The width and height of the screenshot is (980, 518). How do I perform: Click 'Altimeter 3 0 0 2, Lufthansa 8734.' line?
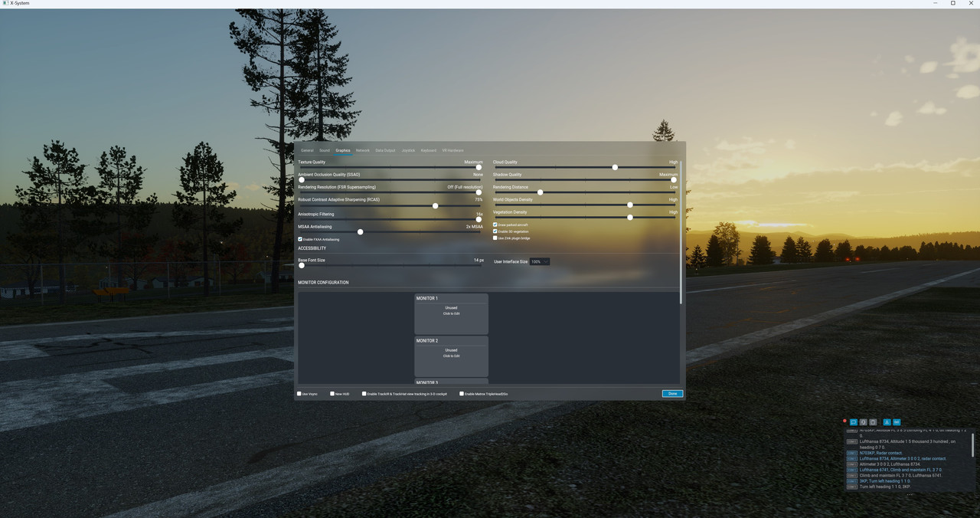pyautogui.click(x=890, y=464)
